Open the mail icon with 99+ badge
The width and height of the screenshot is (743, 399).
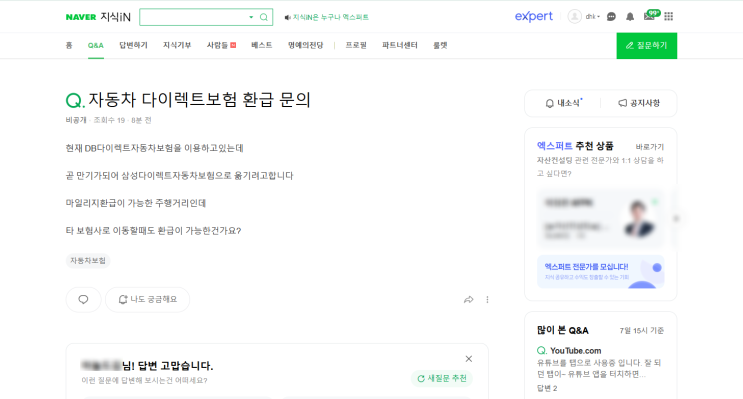pyautogui.click(x=651, y=15)
